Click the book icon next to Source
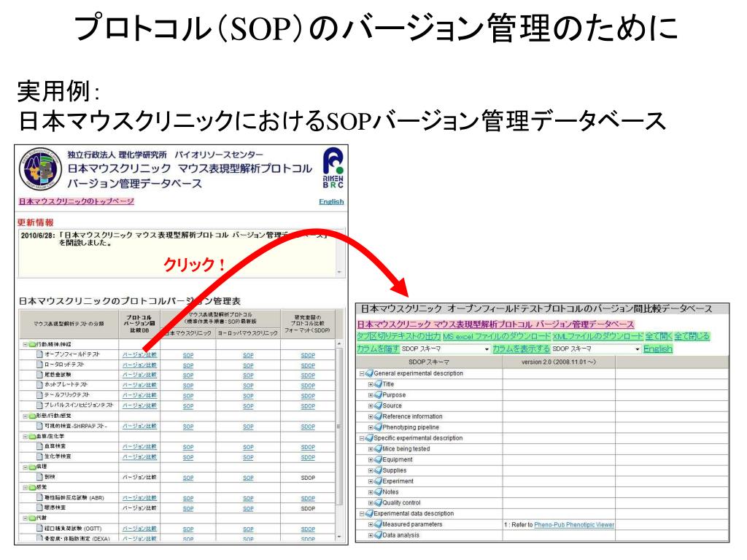 [x=379, y=405]
